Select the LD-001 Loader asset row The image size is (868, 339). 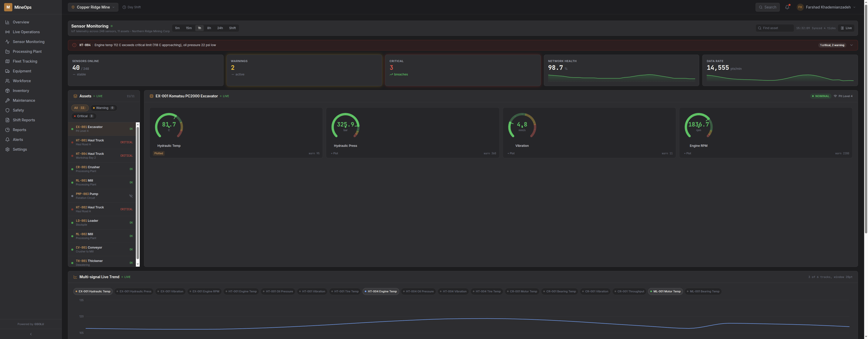click(x=102, y=223)
